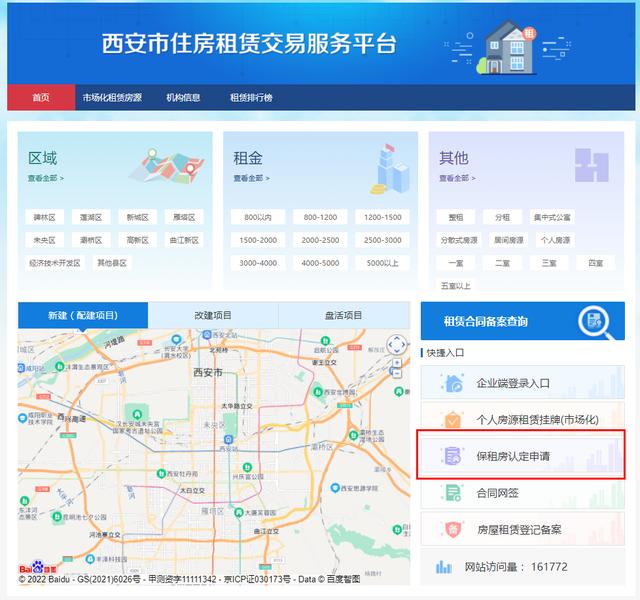Pan map up with the compass arrow

tap(397, 338)
